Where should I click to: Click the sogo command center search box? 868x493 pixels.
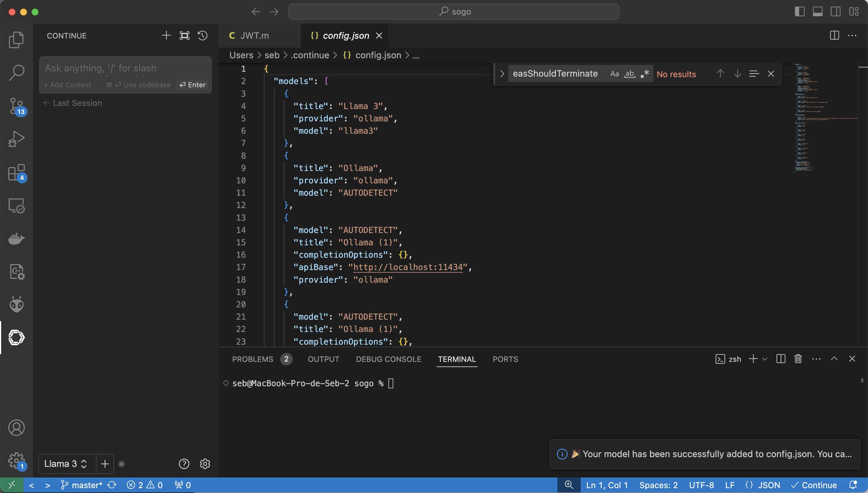tap(454, 11)
